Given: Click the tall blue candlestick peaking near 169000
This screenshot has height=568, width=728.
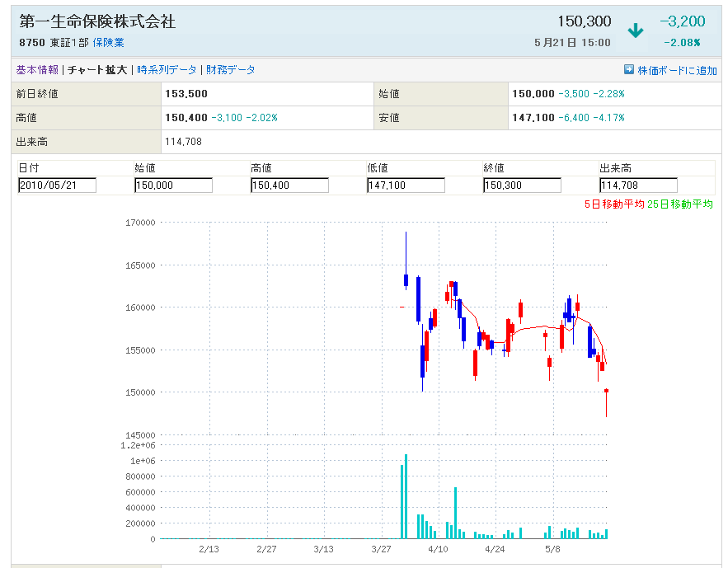Looking at the screenshot, I should coord(406,280).
